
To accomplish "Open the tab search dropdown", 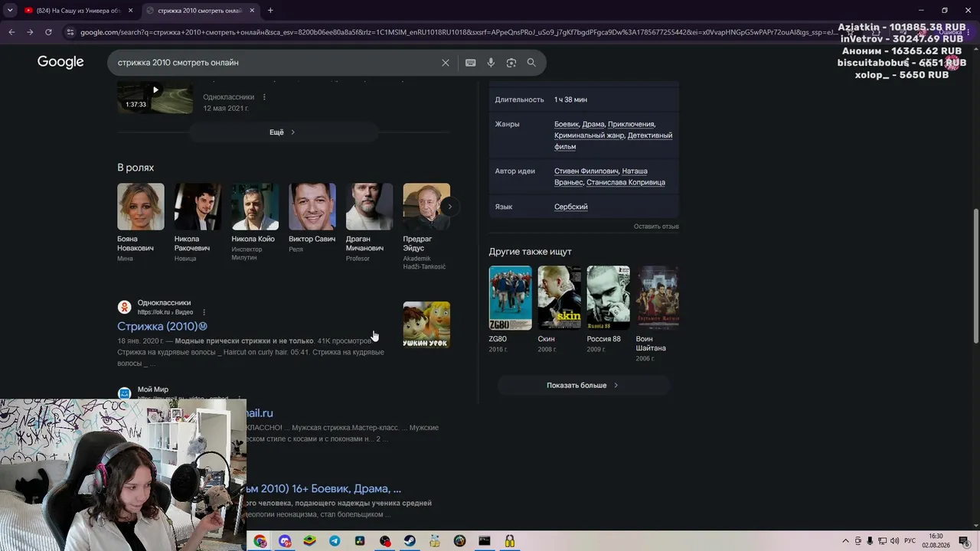I will [x=10, y=11].
